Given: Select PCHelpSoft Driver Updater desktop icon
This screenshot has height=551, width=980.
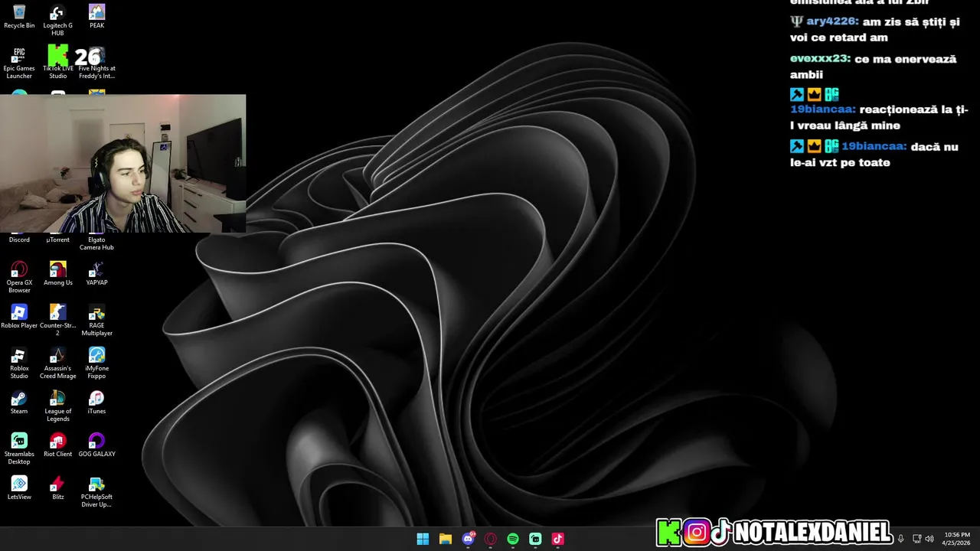Looking at the screenshot, I should point(96,491).
